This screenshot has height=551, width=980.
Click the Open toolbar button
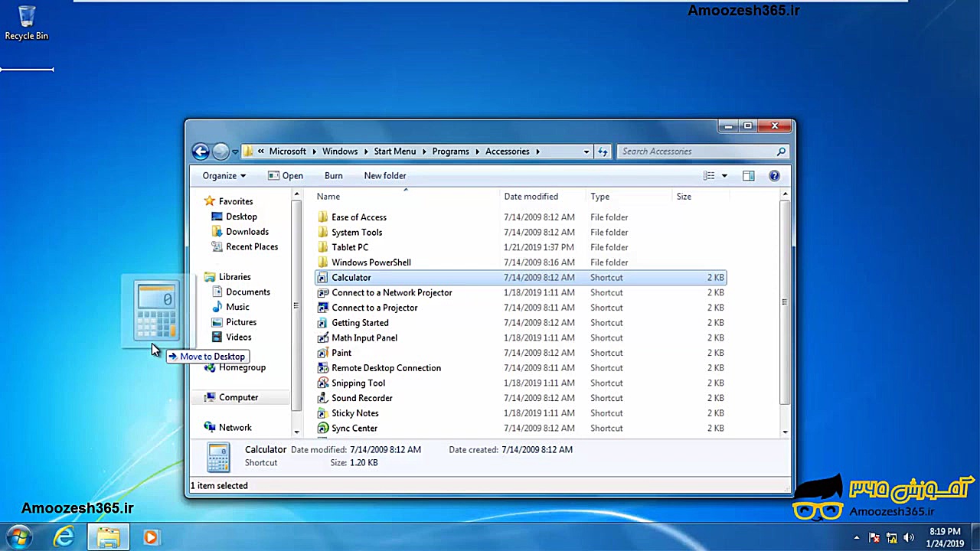[286, 176]
